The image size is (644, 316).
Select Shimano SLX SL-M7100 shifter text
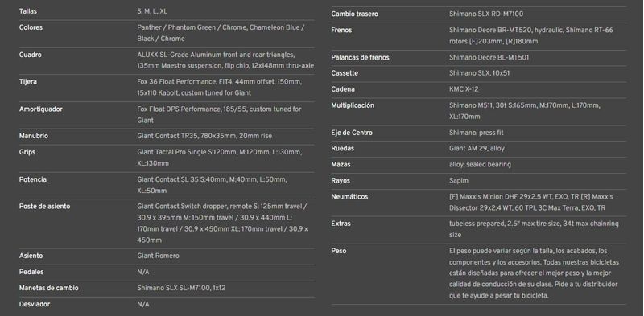point(181,288)
